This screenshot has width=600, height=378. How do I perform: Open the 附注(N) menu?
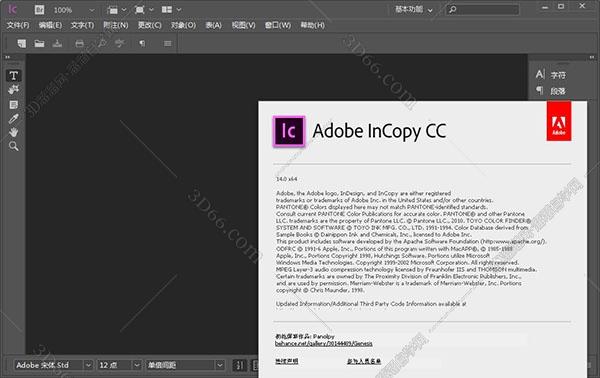116,25
